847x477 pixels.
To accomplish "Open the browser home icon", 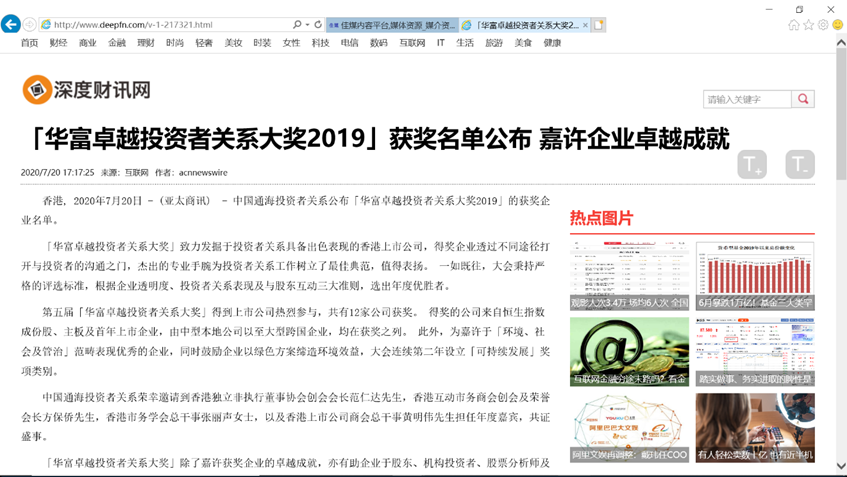I will pos(794,25).
